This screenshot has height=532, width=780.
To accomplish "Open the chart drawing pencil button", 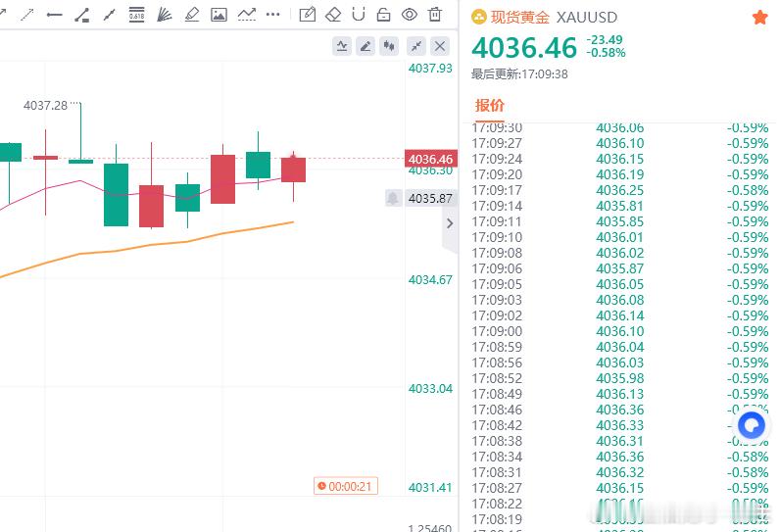I will click(x=366, y=47).
